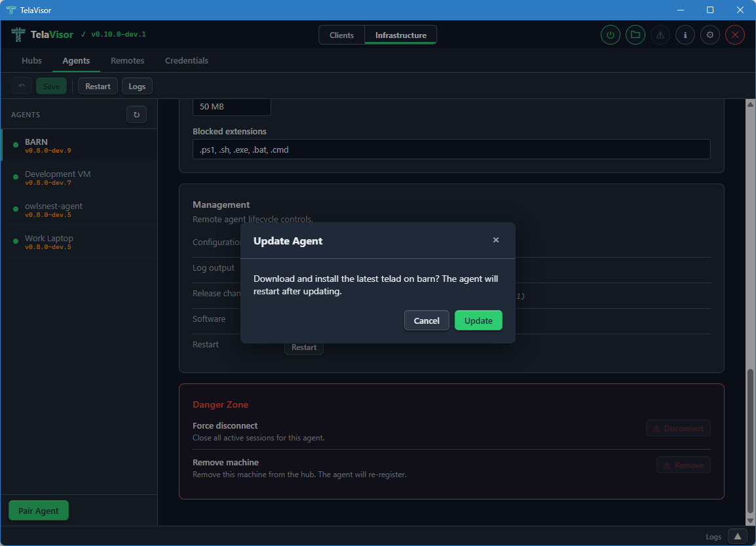
Task: Click the TelaVisor logo icon
Action: point(18,34)
